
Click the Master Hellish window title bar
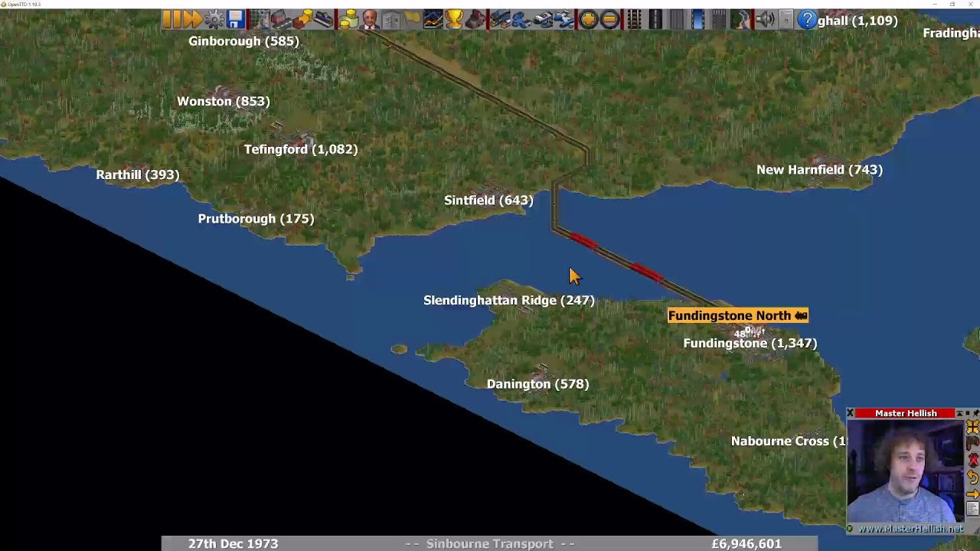(906, 413)
